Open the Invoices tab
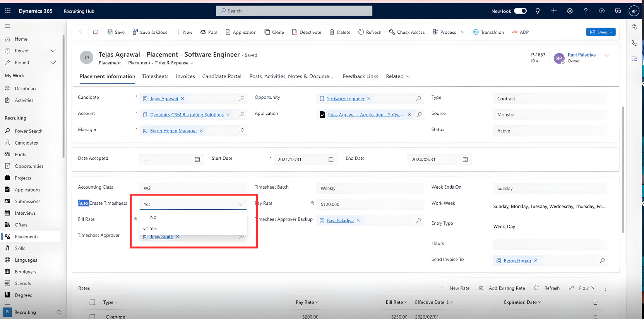 pos(185,76)
